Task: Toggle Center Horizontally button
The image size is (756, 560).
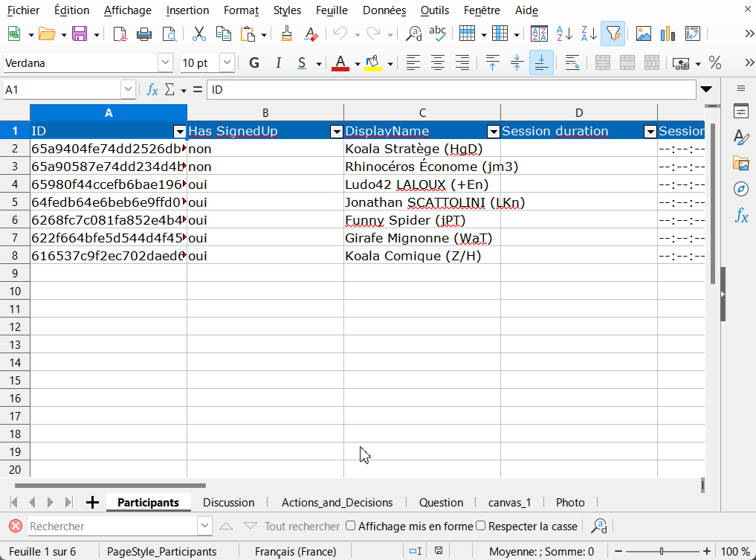Action: point(438,62)
